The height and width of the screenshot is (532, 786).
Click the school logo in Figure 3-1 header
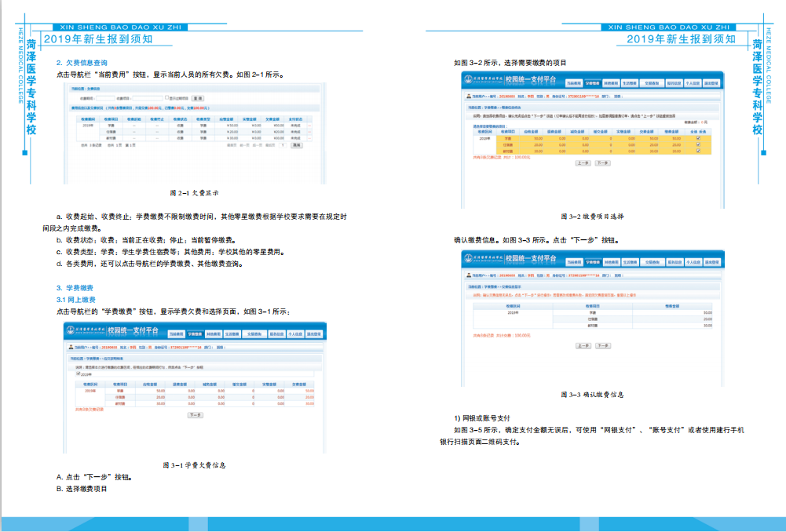(x=71, y=330)
